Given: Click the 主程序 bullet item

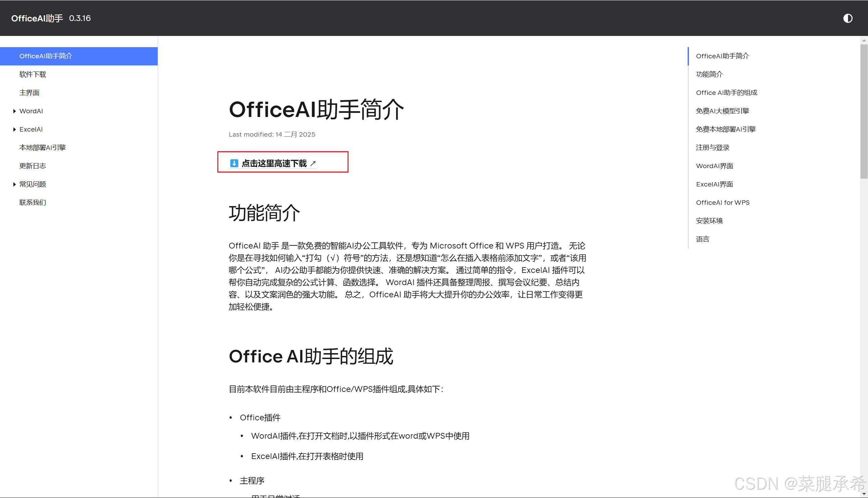Looking at the screenshot, I should pos(252,481).
